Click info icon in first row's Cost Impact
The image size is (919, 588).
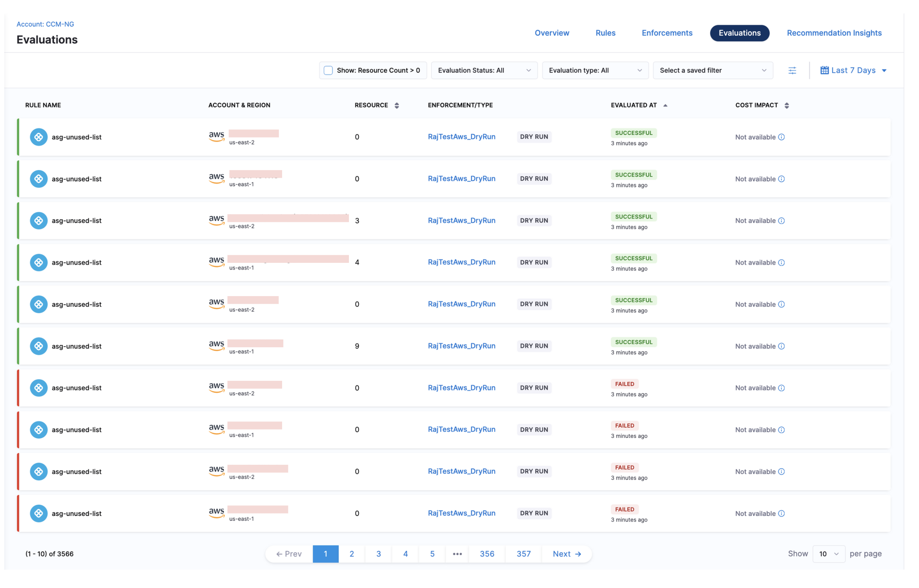[781, 137]
